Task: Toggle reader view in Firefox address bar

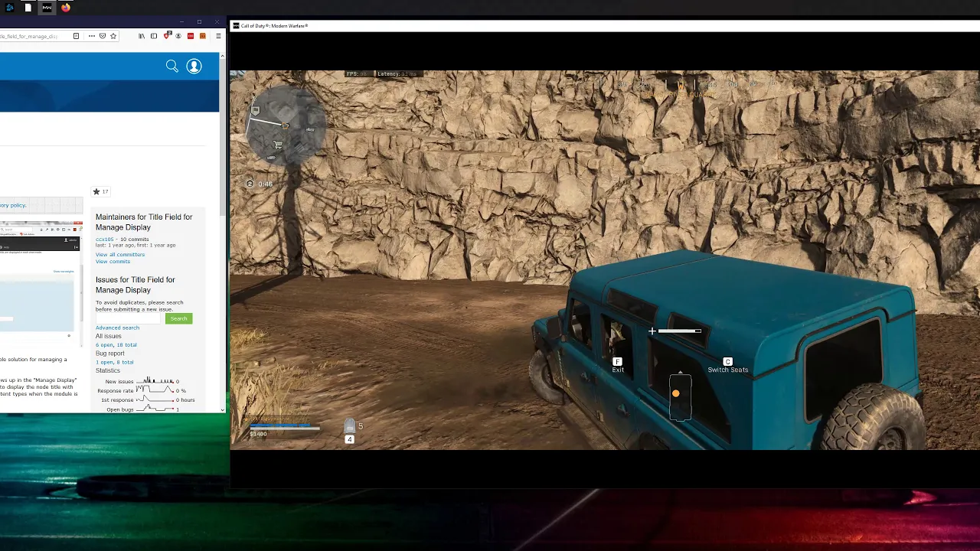Action: click(76, 36)
